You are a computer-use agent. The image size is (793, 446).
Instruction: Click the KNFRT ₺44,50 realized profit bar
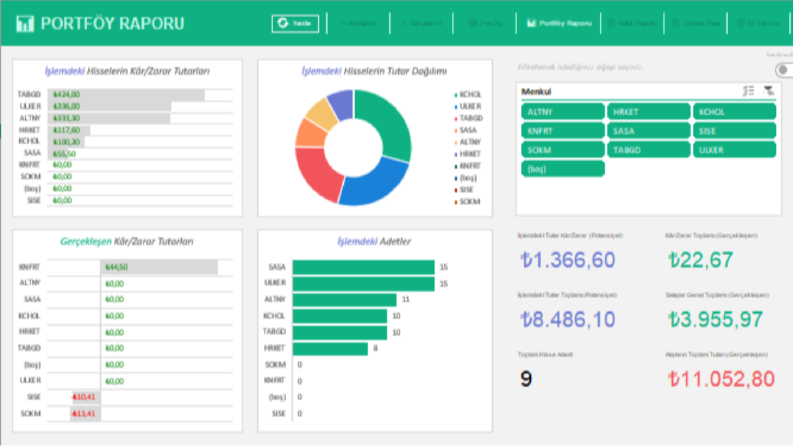[x=159, y=267]
